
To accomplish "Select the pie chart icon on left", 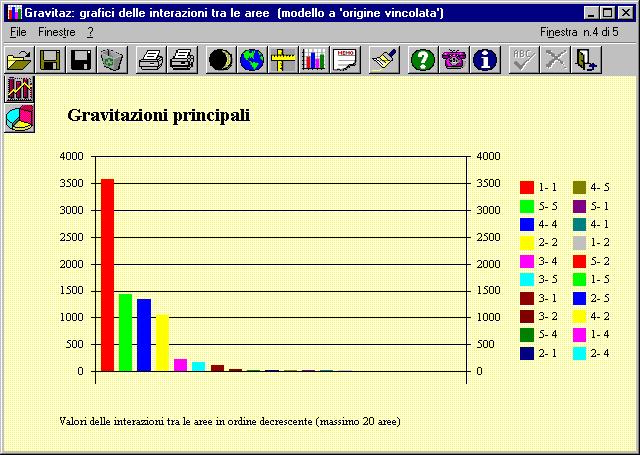I will [x=19, y=118].
